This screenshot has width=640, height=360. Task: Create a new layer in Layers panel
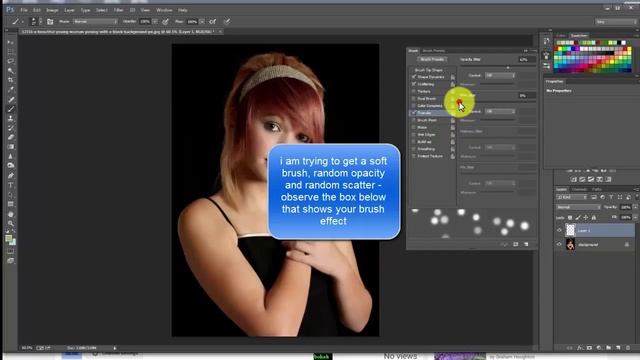click(x=618, y=348)
